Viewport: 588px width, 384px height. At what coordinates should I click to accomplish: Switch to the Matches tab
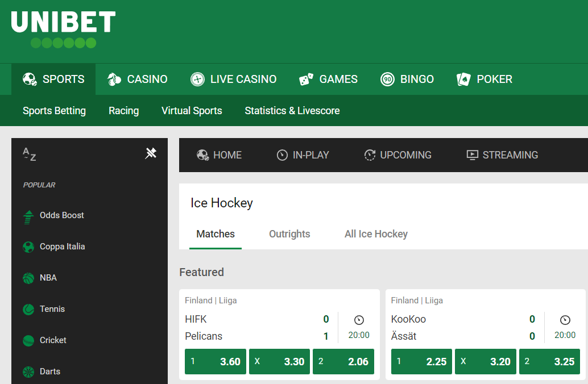click(216, 234)
